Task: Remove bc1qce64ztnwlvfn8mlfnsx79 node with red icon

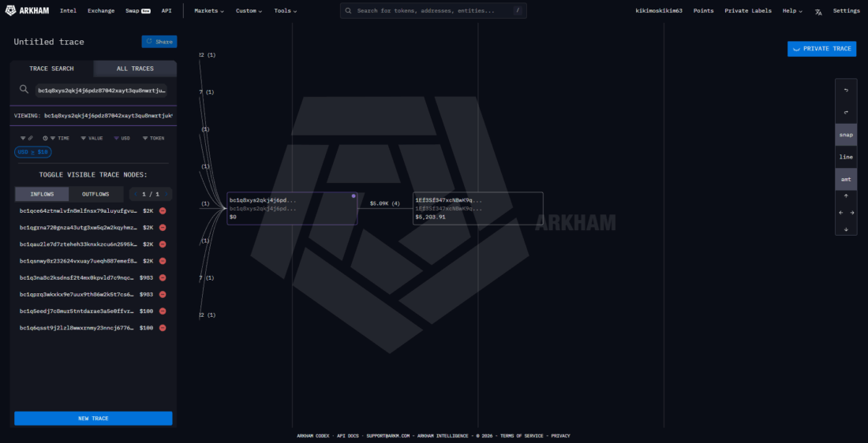Action: coord(163,210)
